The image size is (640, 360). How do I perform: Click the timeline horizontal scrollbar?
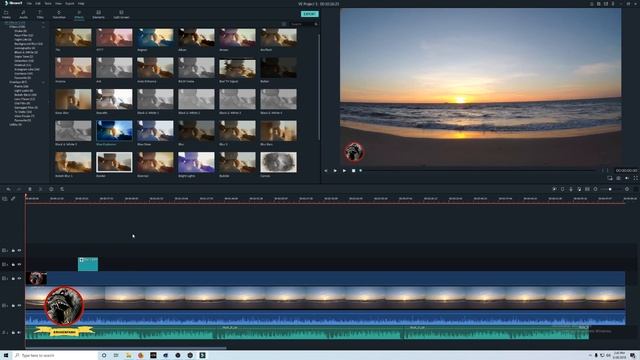125,348
